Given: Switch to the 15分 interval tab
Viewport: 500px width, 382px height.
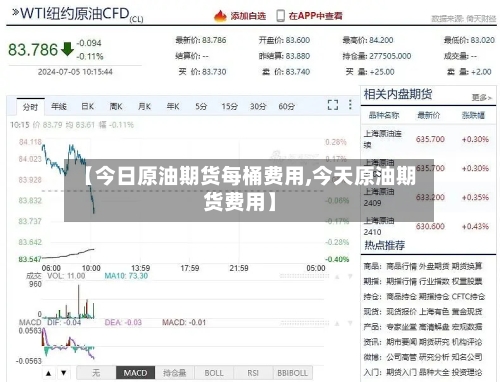Looking at the screenshot, I should coord(230,107).
